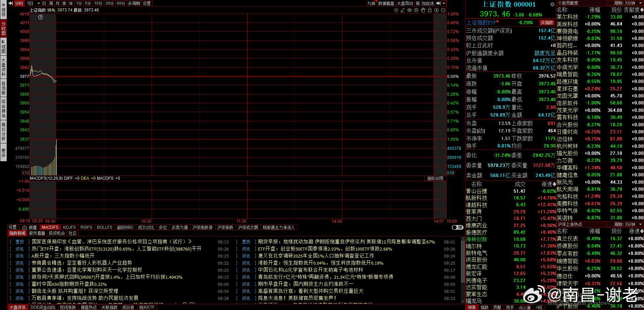Click 新建 to create a new indicator

point(33,227)
